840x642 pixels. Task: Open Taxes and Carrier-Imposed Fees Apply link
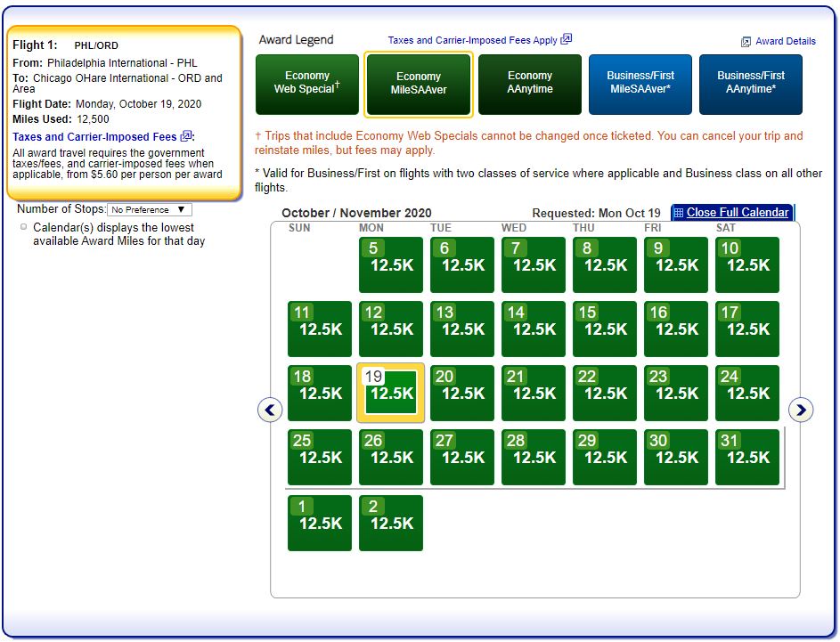click(472, 40)
